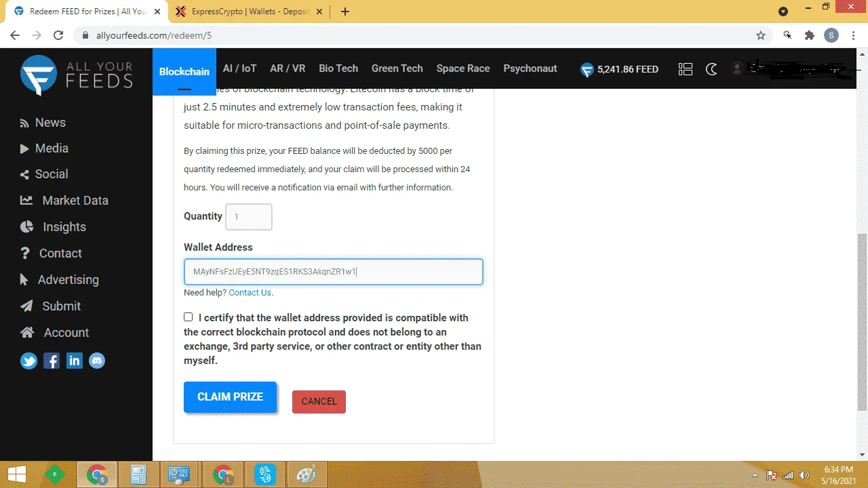
Task: Click the Wallet Address input field
Action: [x=334, y=272]
